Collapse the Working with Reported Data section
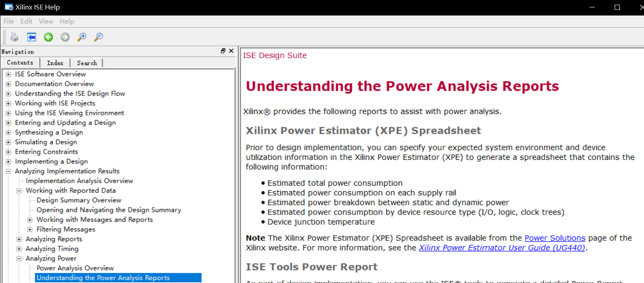Viewport: 644px width, 283px height. (19, 190)
